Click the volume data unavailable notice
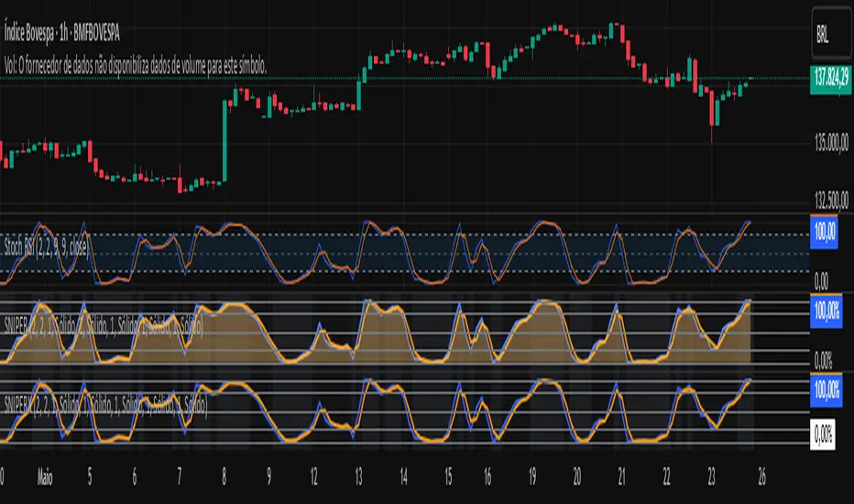854x504 pixels. (x=135, y=66)
